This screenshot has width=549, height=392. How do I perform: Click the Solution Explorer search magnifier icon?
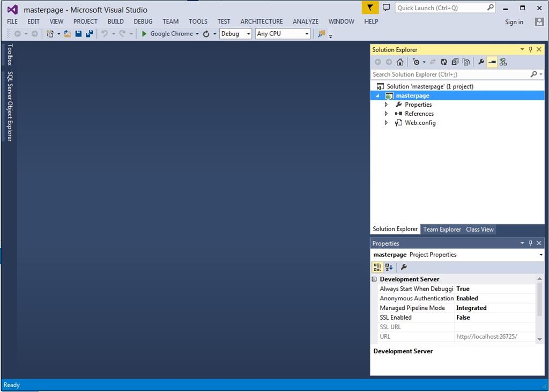(533, 74)
